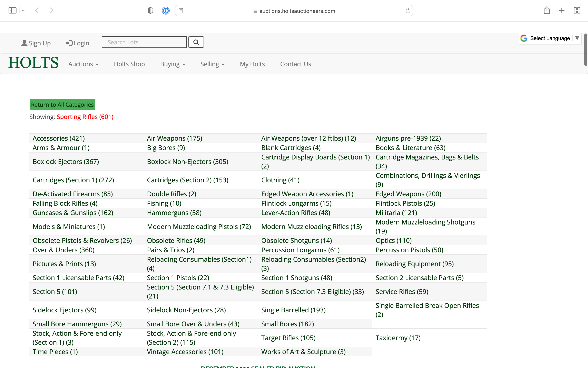Open the 1Password extension icon

pyautogui.click(x=166, y=10)
